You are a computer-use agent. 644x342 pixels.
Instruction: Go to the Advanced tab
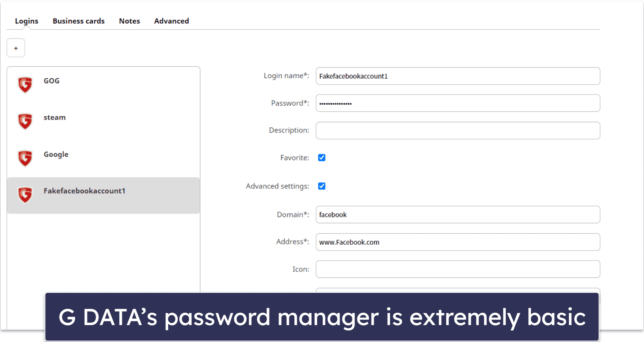[171, 21]
